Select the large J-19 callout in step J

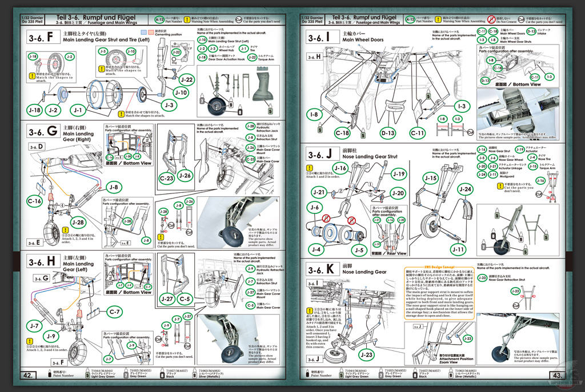coord(398,173)
